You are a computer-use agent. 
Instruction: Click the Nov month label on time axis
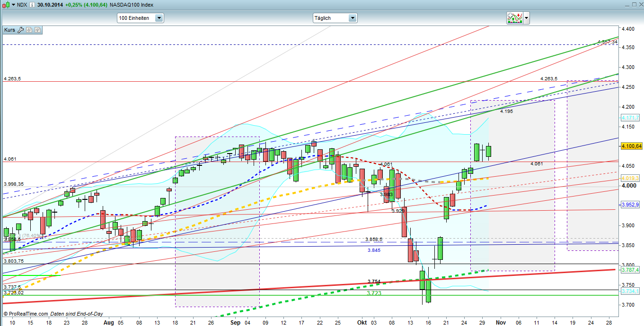(501, 322)
